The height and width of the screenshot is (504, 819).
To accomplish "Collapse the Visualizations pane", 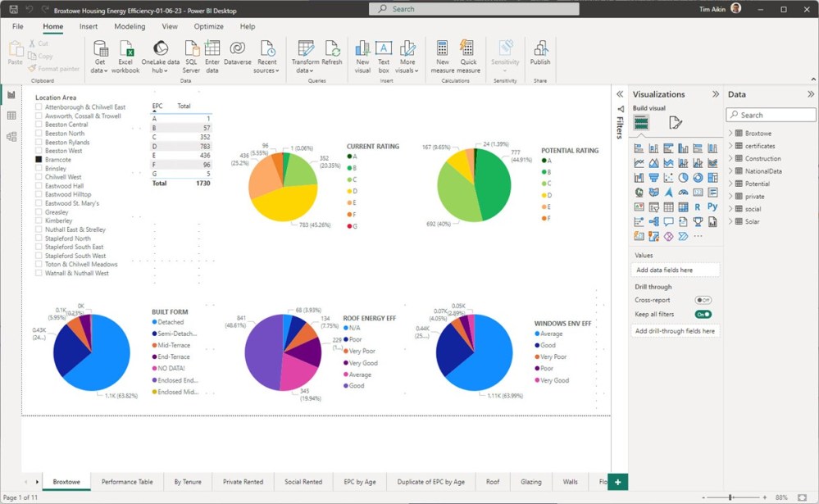I will 715,94.
